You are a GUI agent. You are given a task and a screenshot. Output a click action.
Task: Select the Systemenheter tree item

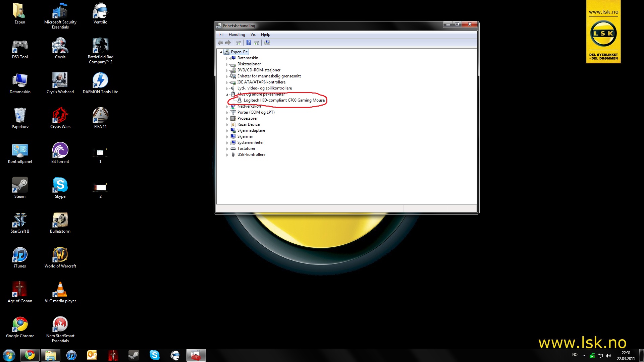(x=251, y=142)
